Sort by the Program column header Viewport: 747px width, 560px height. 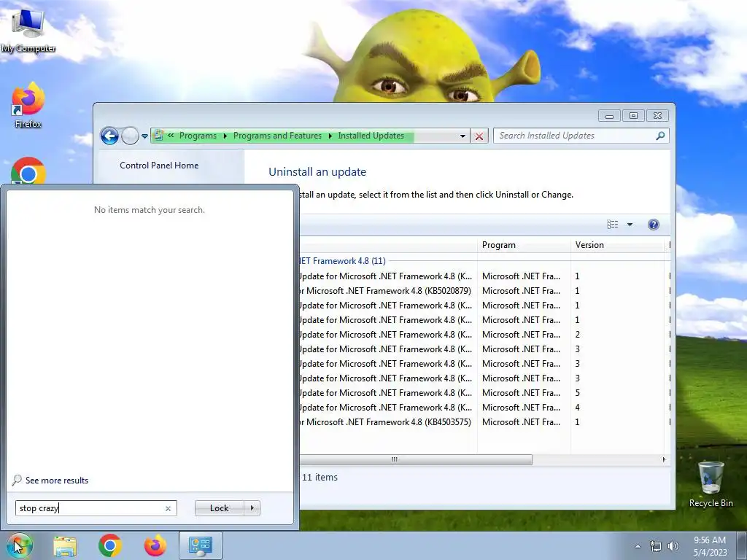(524, 245)
